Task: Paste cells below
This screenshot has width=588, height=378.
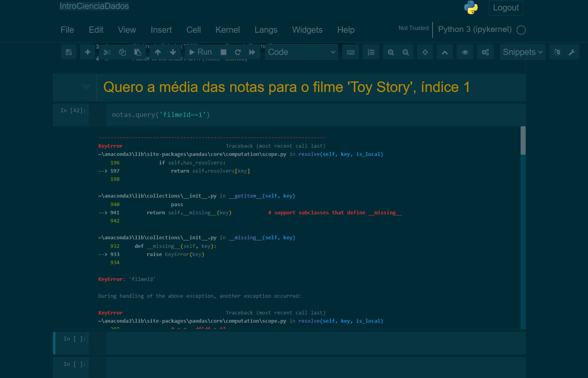Action: (138, 52)
